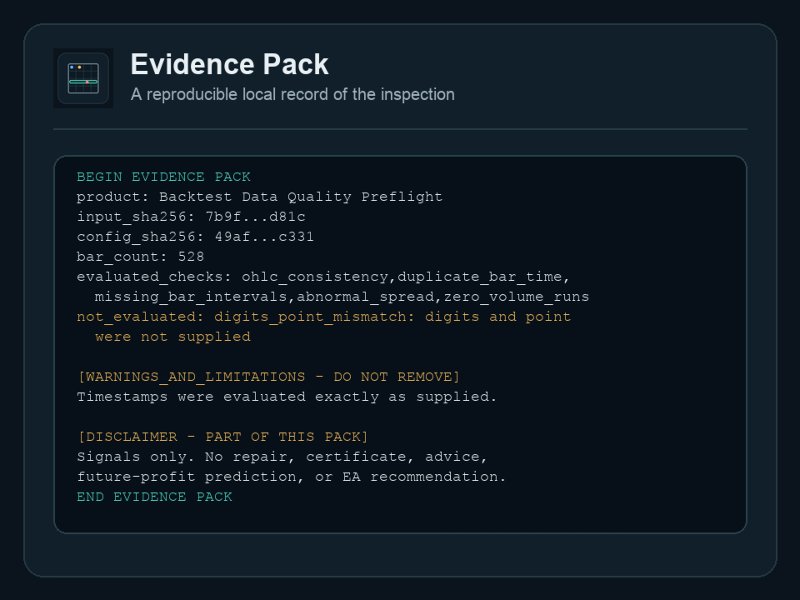Click the 'bar_count: 528' line
800x600 pixels.
coord(140,257)
